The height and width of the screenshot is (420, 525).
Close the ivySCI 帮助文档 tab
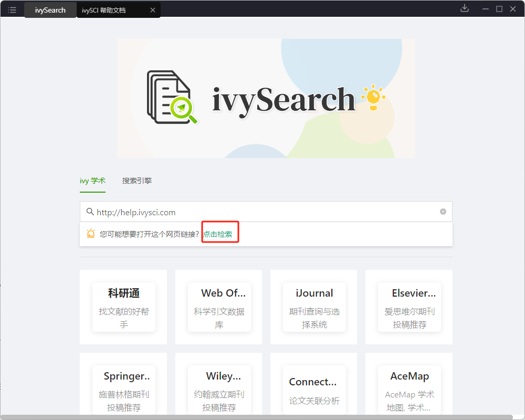click(x=153, y=10)
